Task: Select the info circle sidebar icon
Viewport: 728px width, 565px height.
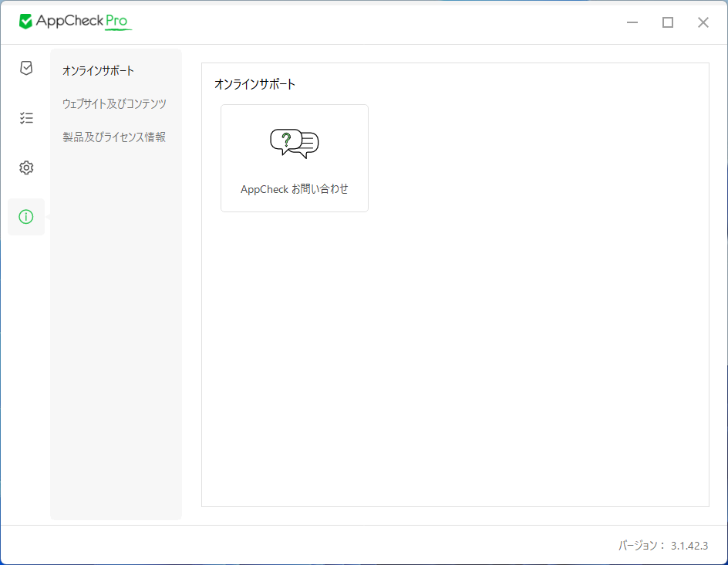Action: (x=26, y=217)
